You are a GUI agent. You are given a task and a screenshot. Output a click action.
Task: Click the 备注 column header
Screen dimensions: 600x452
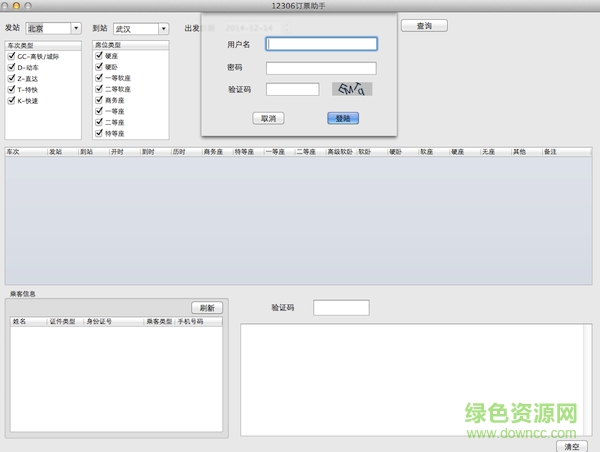coord(567,152)
